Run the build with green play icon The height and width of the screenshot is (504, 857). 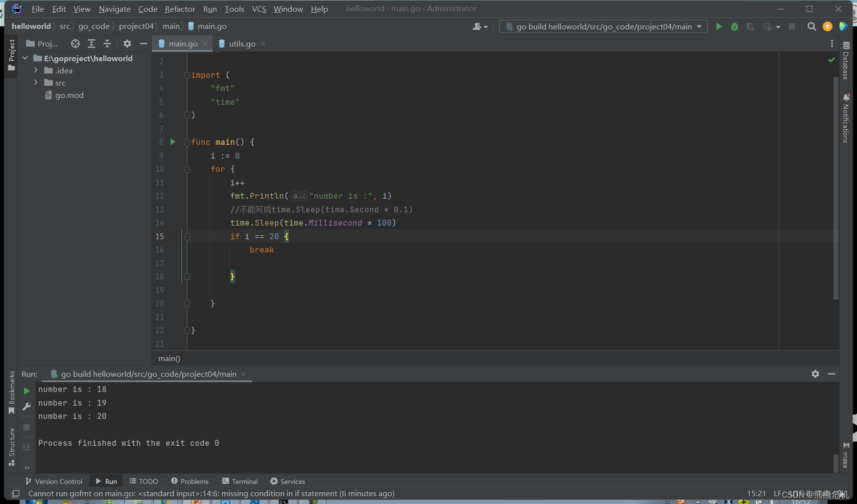tap(719, 26)
